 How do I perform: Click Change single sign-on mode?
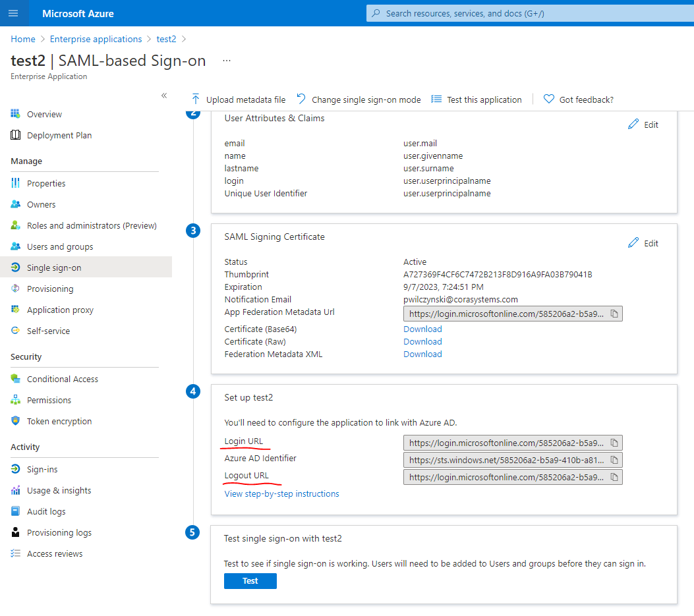pyautogui.click(x=359, y=99)
